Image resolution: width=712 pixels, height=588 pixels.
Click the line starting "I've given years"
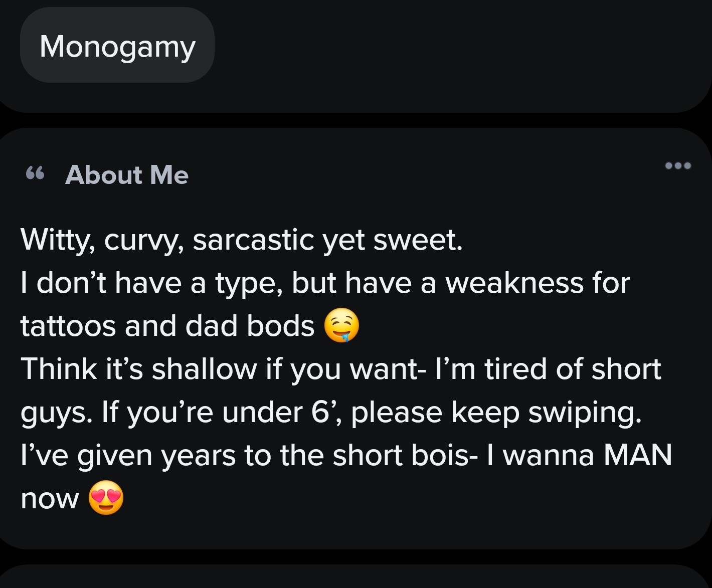(346, 455)
